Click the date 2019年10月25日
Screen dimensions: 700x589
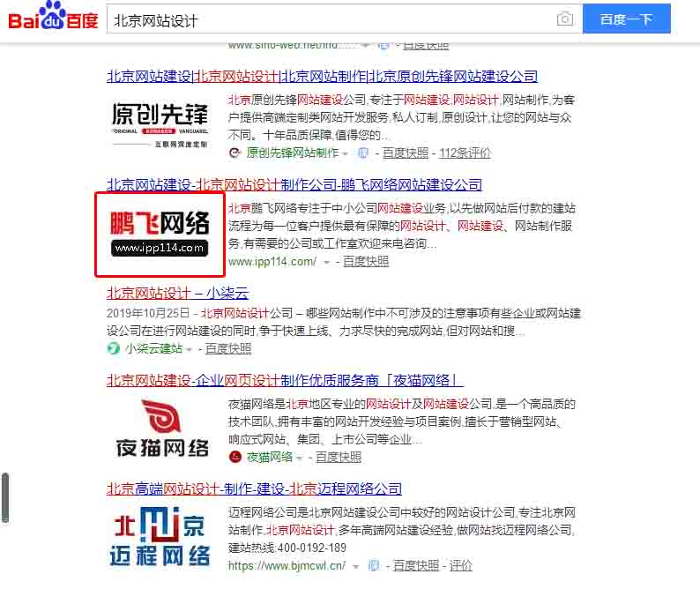[x=148, y=313]
